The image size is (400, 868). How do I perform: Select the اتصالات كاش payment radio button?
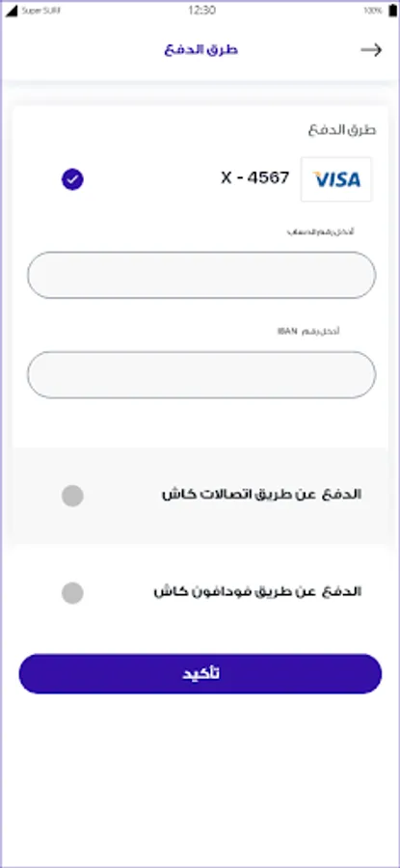(72, 496)
